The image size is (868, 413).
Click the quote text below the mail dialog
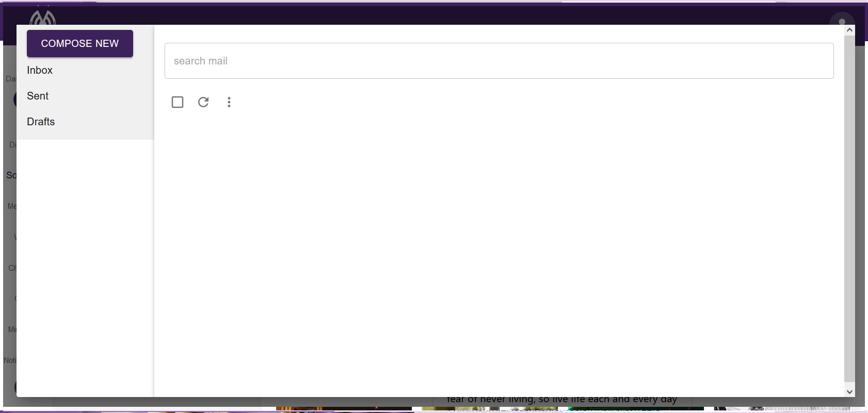click(561, 400)
